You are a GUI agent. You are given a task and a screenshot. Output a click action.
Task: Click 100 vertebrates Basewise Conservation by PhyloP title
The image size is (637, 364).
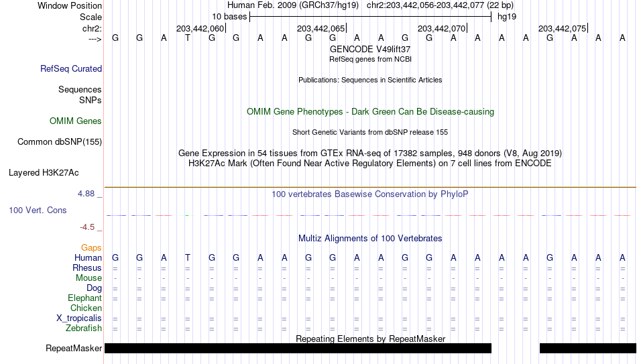[x=370, y=194]
